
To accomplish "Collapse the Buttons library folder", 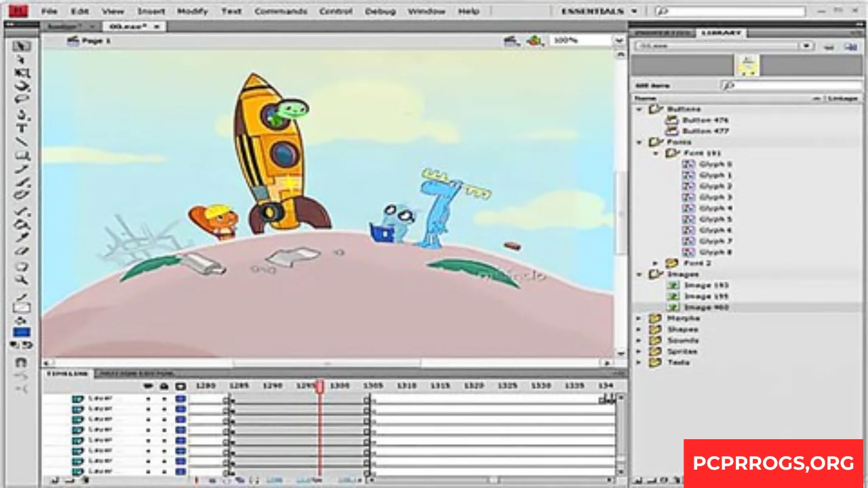I will point(639,108).
